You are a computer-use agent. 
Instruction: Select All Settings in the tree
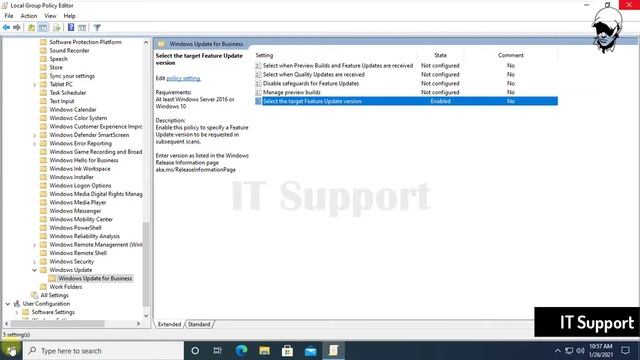[54, 295]
